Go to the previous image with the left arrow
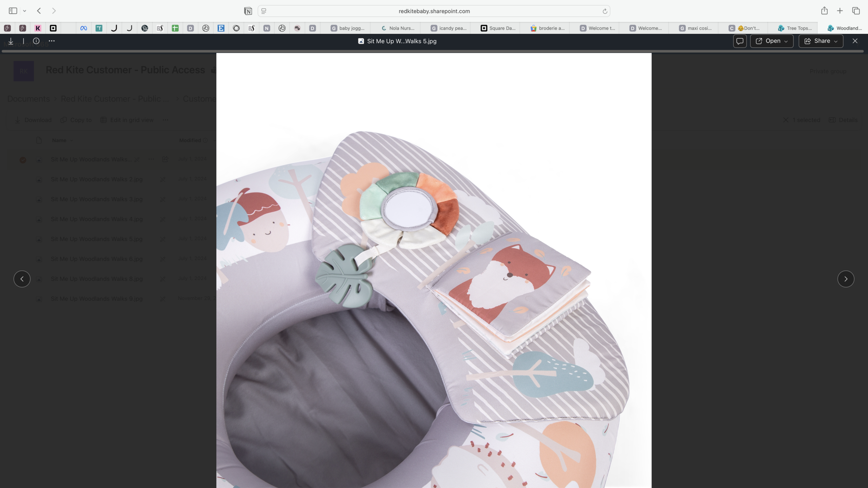This screenshot has height=488, width=868. pos(22,279)
